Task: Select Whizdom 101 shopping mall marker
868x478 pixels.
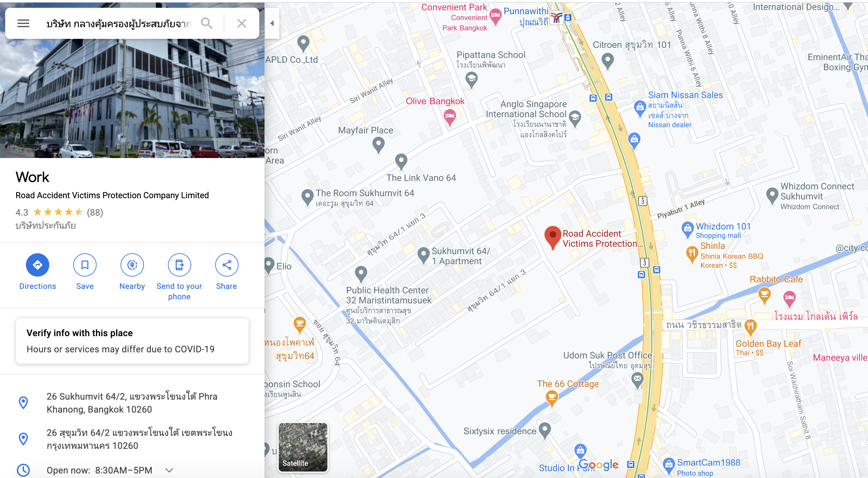Action: 687,230
